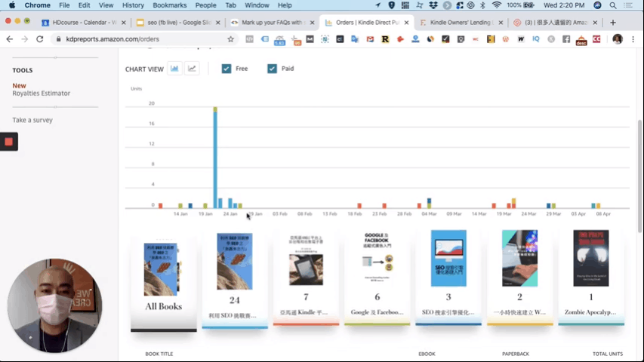Close the HDcourse Calendar tab
Viewport: 644px width, 362px height.
point(123,23)
